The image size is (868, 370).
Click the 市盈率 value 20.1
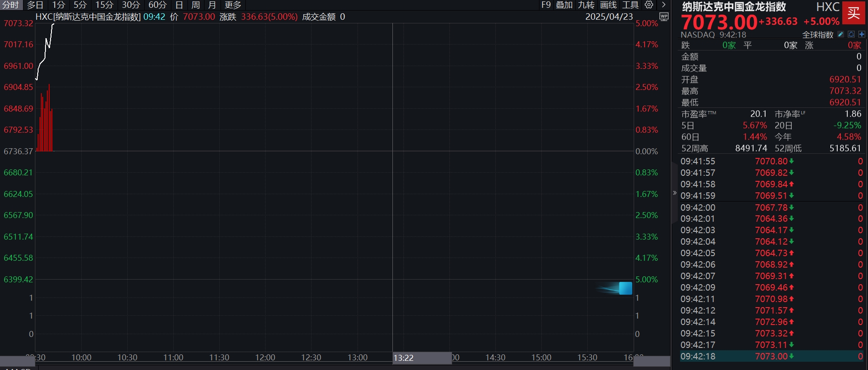tap(758, 114)
